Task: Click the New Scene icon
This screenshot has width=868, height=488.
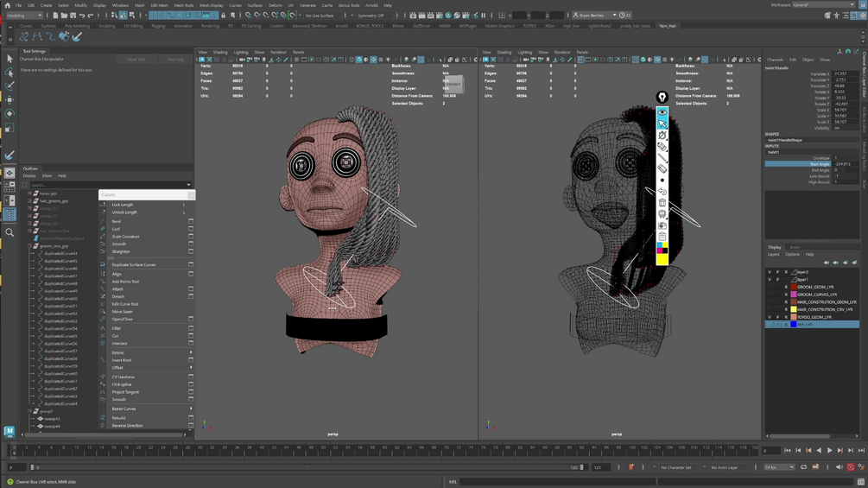Action: tap(55, 16)
